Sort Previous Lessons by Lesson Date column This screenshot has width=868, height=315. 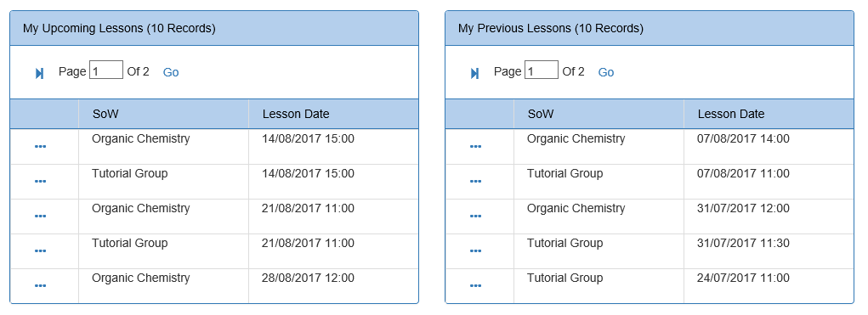(731, 114)
